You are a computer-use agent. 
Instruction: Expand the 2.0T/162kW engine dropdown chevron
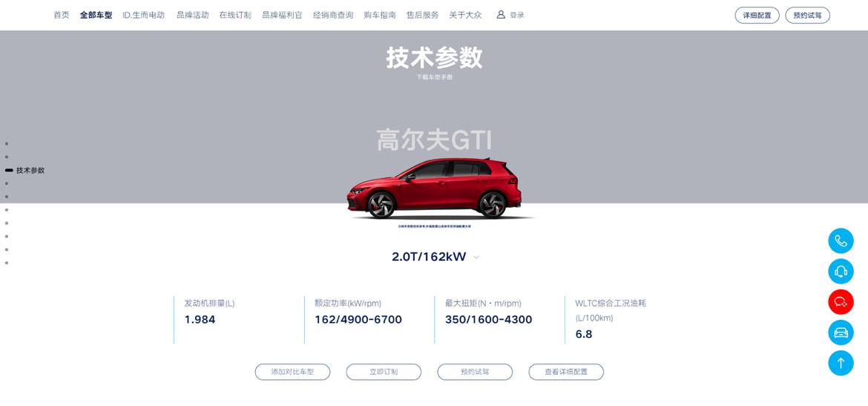tap(476, 257)
